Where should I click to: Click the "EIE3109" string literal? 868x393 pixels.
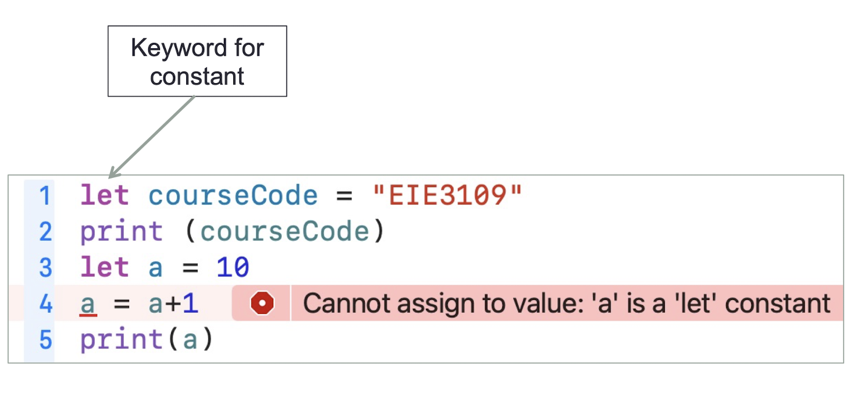tap(447, 195)
